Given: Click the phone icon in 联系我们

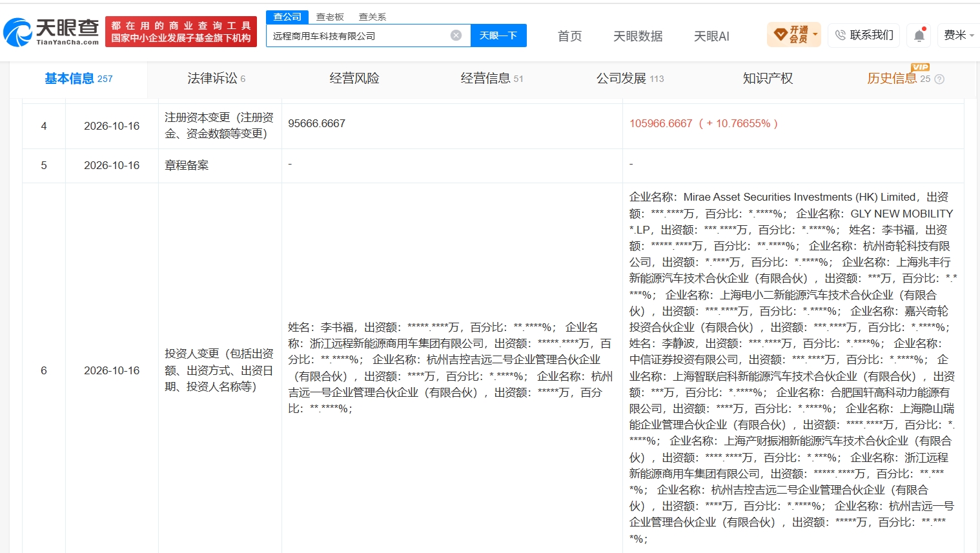Looking at the screenshot, I should pyautogui.click(x=840, y=35).
